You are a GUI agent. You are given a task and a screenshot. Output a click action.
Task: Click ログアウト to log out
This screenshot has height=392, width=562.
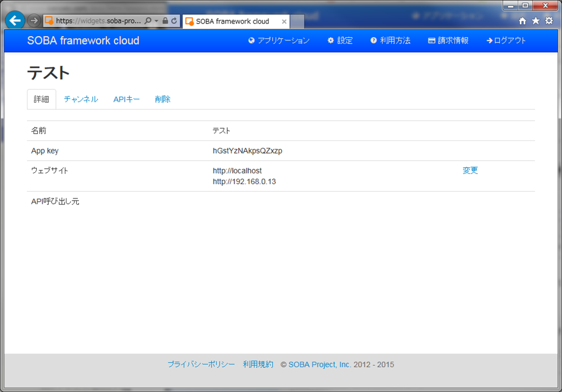pos(506,41)
